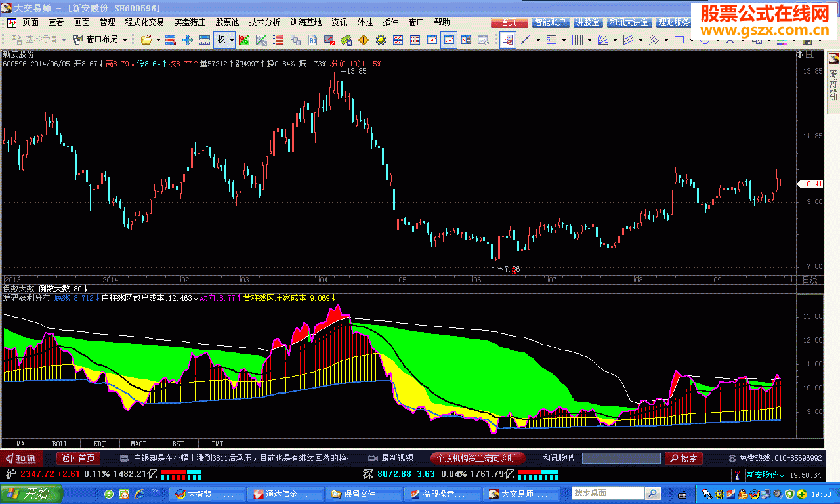Click the Windows 开始 start button
This screenshot has width=840, height=504.
click(31, 493)
